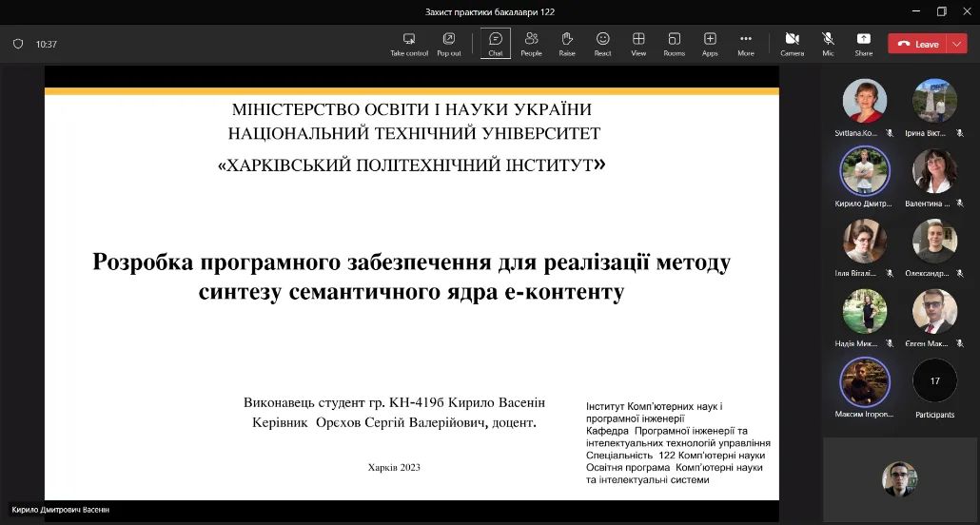980x525 pixels.
Task: Open breakout Rooms
Action: pyautogui.click(x=674, y=44)
